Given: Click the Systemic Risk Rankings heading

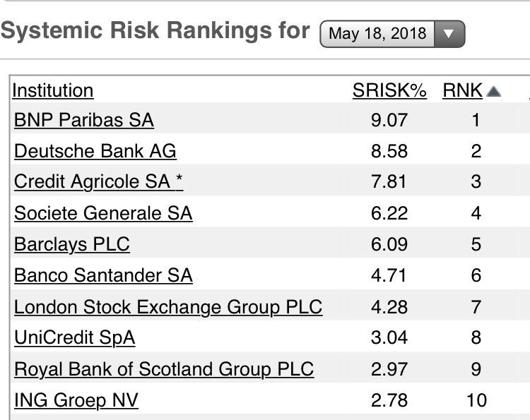Looking at the screenshot, I should [x=155, y=30].
